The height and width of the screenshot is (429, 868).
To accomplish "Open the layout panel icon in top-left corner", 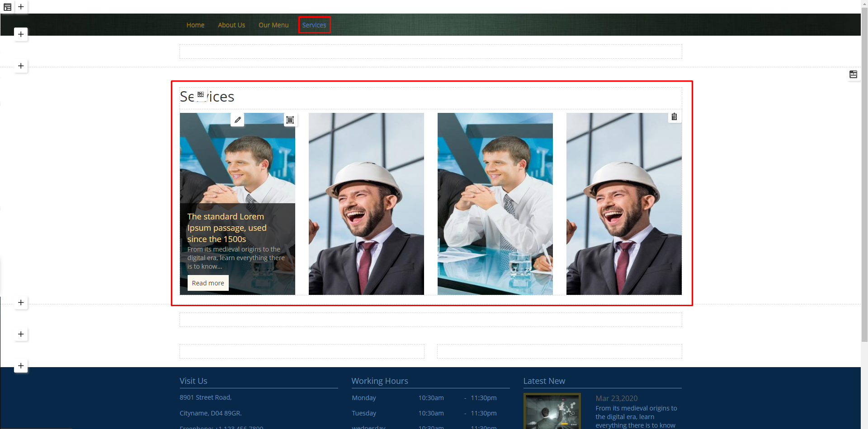I will coord(7,7).
